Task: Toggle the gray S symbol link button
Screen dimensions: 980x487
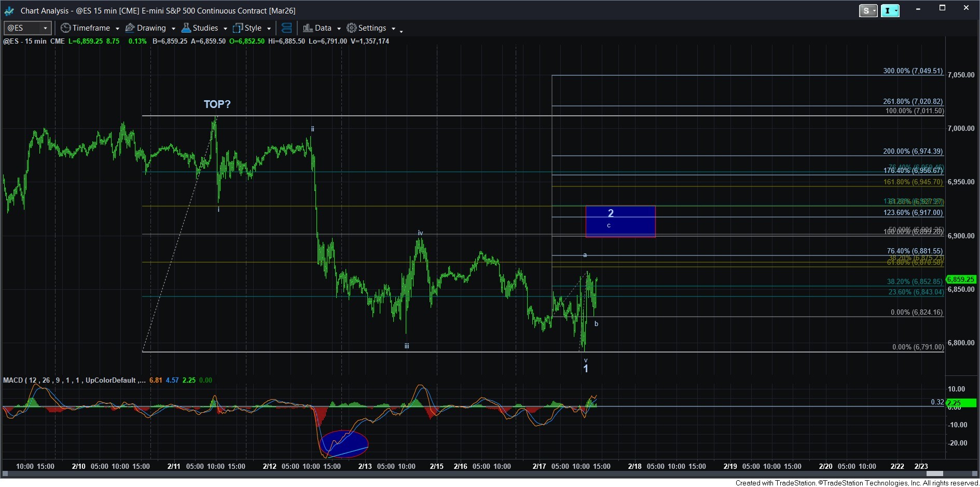Action: tap(865, 10)
